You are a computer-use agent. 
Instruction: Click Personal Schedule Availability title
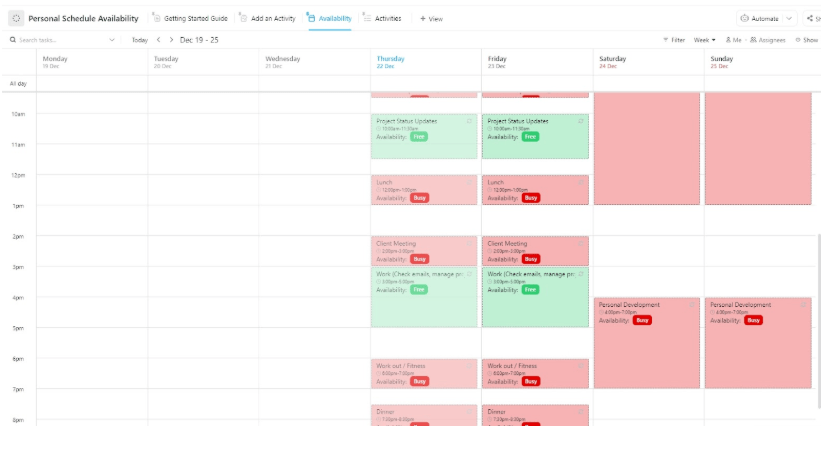(83, 18)
